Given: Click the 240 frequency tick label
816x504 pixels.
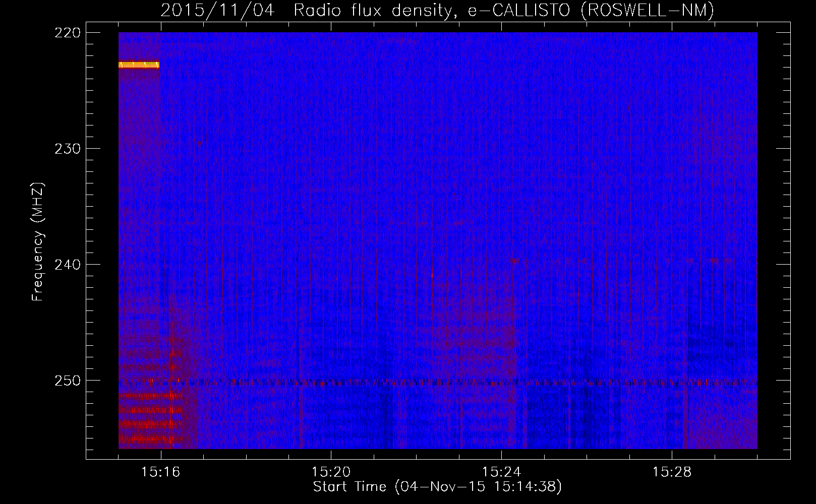Looking at the screenshot, I should click(x=67, y=265).
